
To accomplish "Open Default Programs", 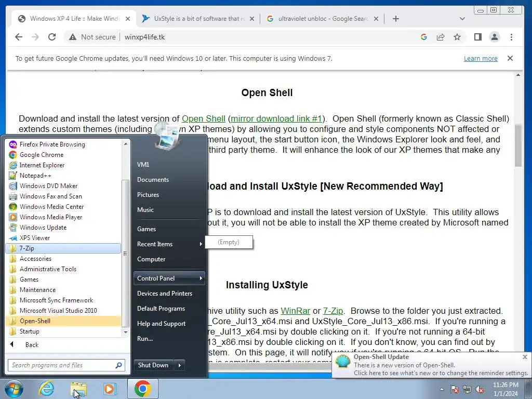I will 169,309.
